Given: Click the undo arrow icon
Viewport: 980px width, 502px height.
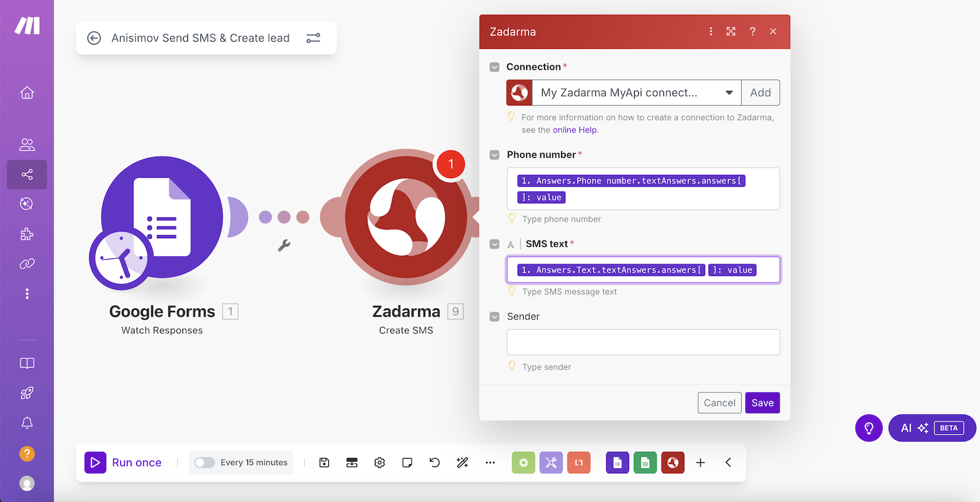Looking at the screenshot, I should click(435, 463).
